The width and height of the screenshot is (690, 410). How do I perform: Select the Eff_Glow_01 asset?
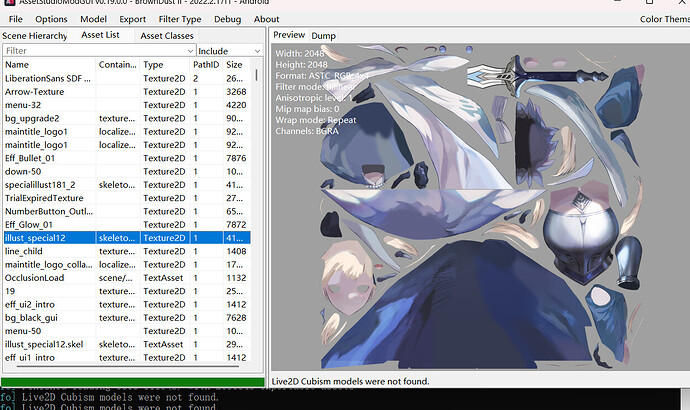(x=127, y=224)
